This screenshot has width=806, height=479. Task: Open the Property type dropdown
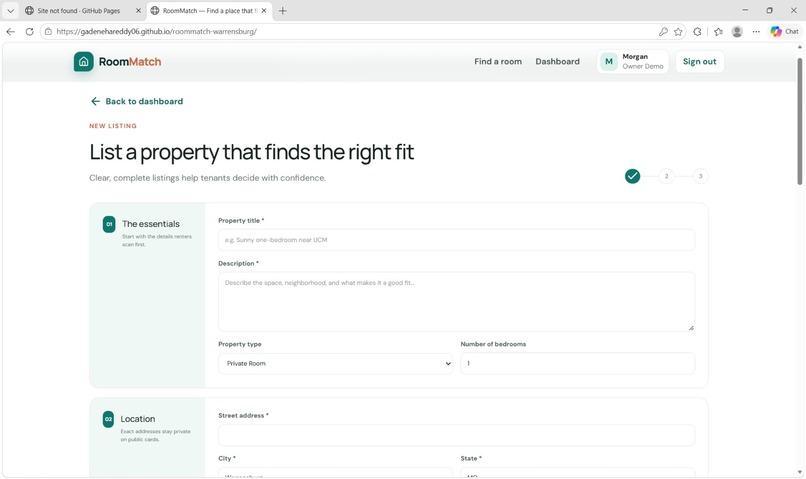335,363
